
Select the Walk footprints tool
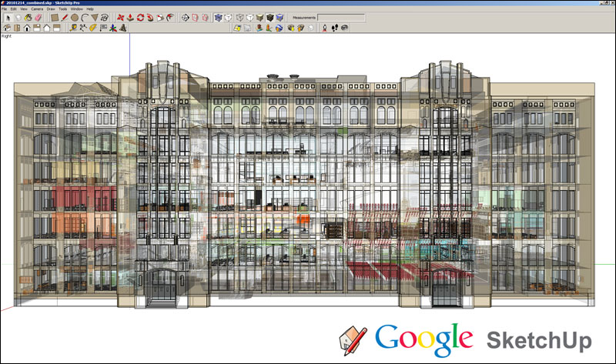335,28
